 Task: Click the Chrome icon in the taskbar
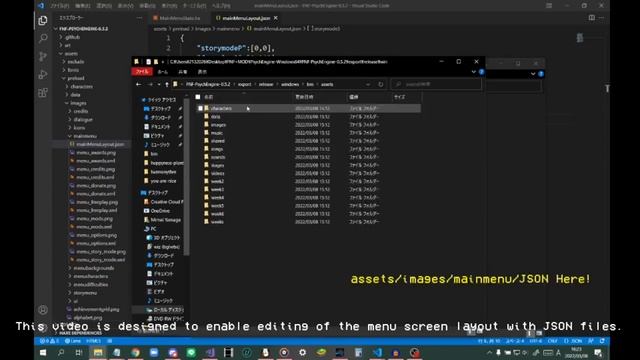click(x=135, y=353)
